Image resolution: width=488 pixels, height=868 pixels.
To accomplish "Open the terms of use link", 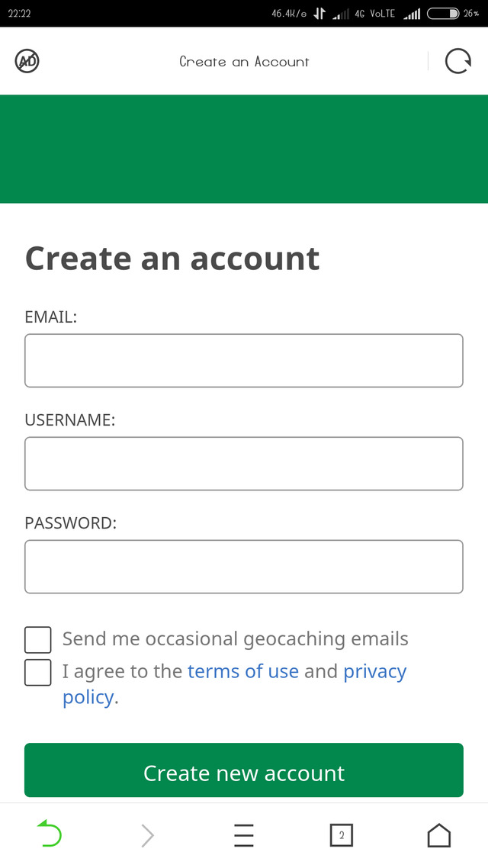I will (x=243, y=671).
